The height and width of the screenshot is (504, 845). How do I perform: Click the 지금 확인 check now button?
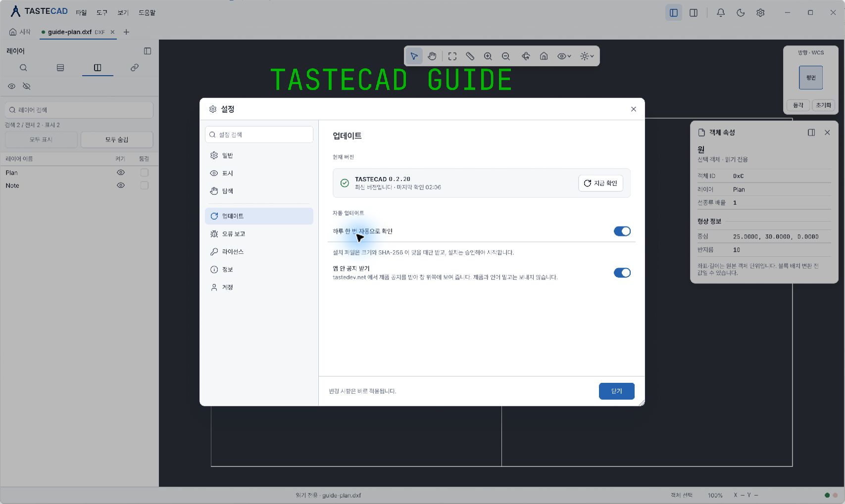tap(600, 183)
